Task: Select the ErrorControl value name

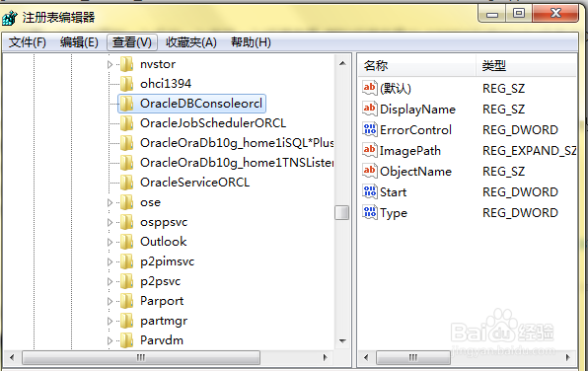Action: (x=415, y=130)
